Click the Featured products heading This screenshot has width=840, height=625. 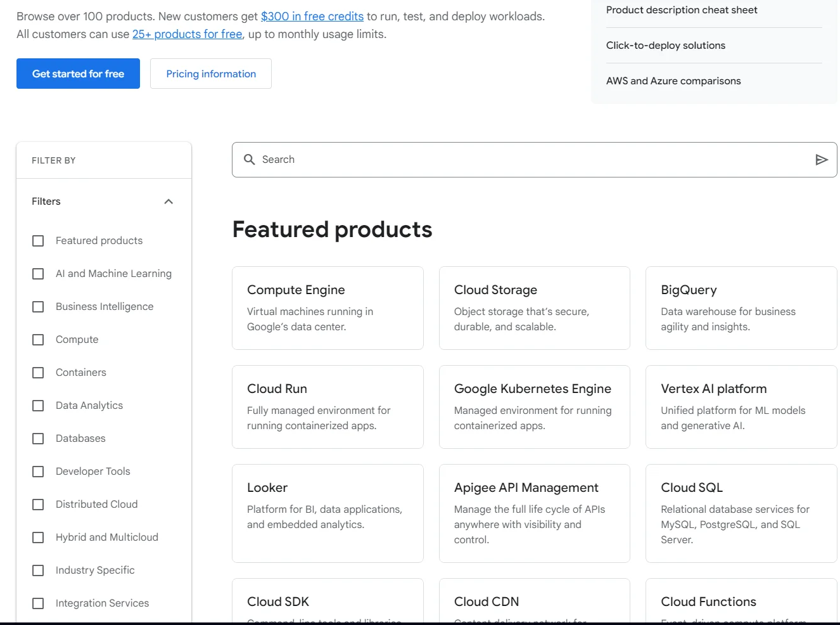pos(332,229)
